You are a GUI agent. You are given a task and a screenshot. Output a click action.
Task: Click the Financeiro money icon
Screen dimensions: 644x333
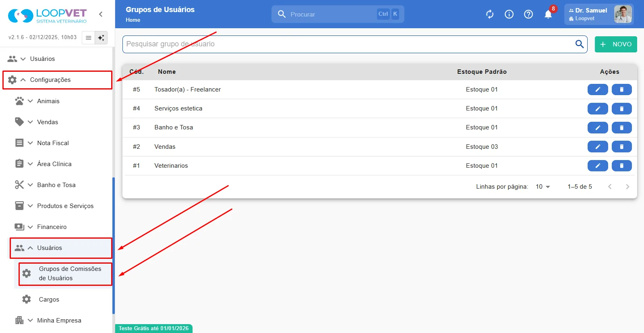[x=19, y=227]
